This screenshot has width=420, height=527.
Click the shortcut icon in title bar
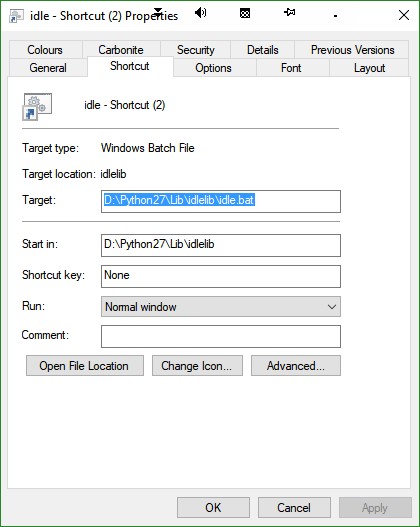[16, 15]
